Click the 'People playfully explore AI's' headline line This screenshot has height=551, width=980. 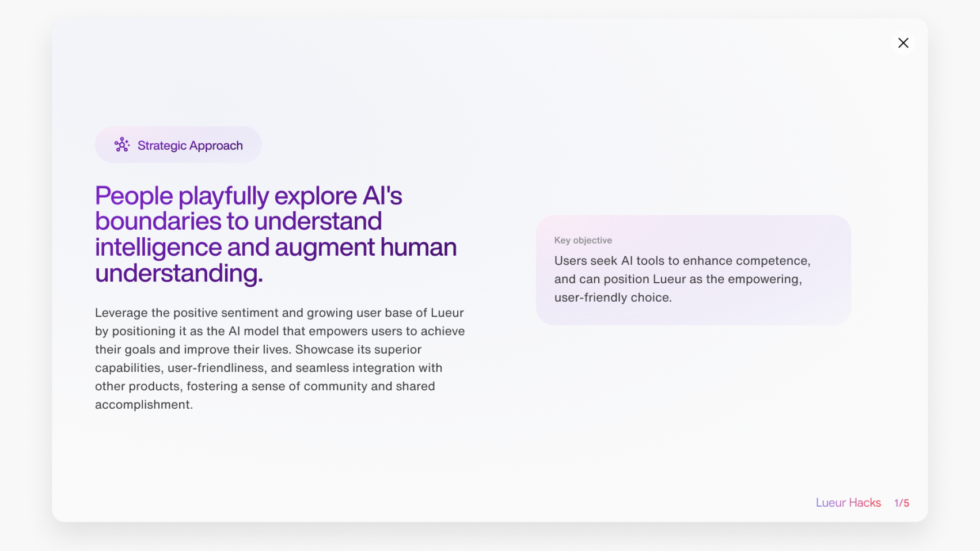pyautogui.click(x=248, y=196)
